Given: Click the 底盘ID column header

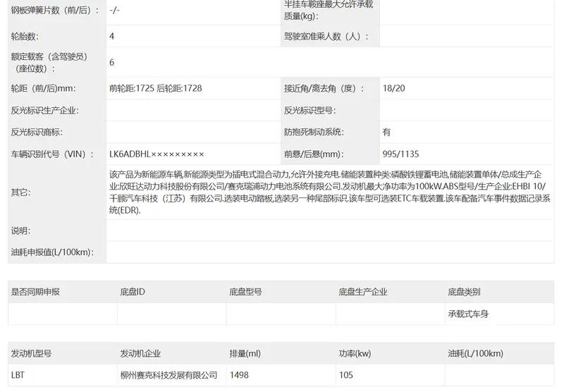Looking at the screenshot, I should click(x=133, y=292).
